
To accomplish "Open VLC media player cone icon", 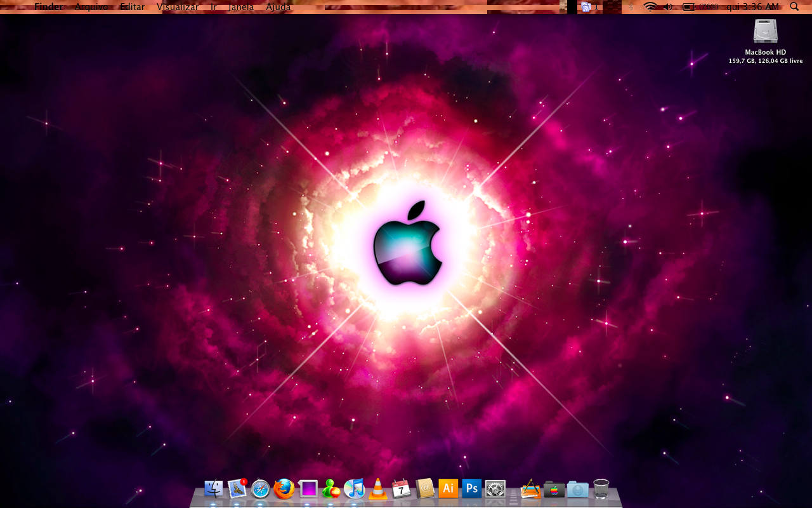I will pos(378,489).
